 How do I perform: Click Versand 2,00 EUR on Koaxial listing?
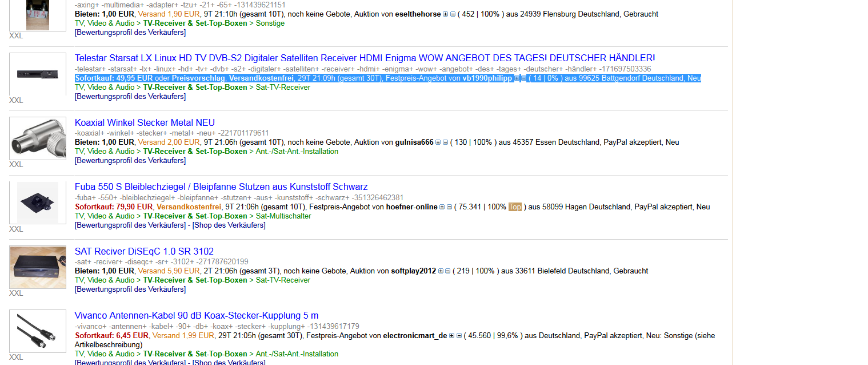(169, 142)
